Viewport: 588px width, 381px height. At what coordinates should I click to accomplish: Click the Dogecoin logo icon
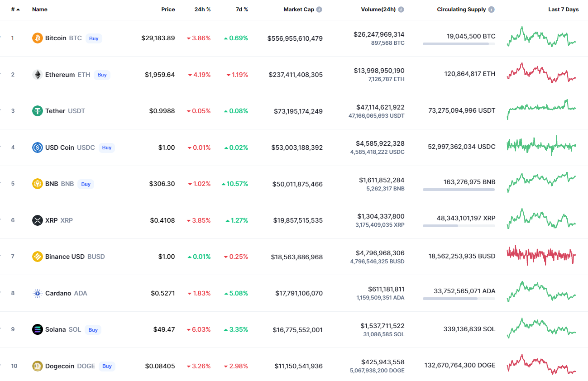(x=38, y=366)
